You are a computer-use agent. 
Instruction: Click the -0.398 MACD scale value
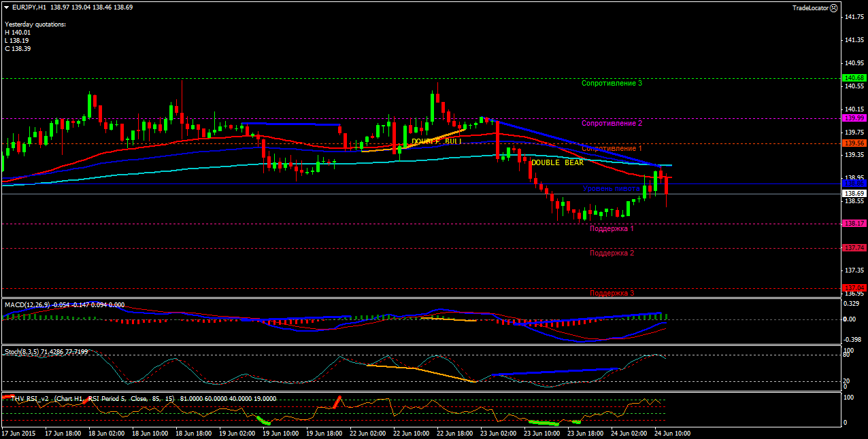(852, 339)
